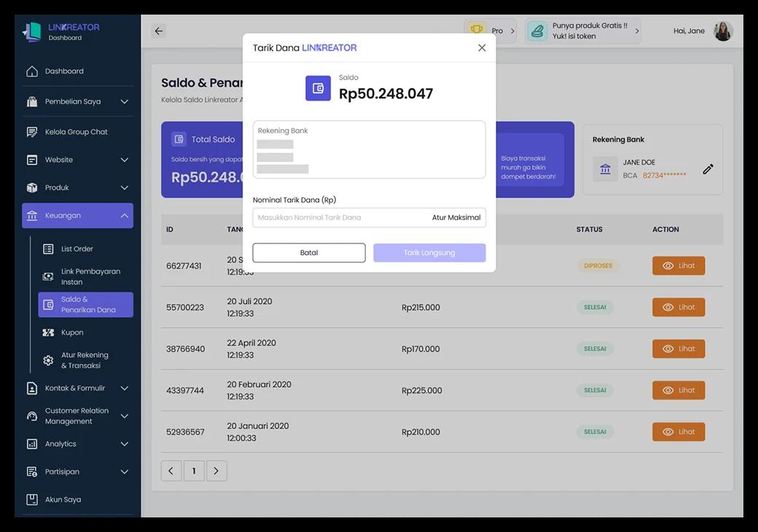Click the Nominal Tarik Dana input field
The width and height of the screenshot is (758, 532).
coord(339,218)
